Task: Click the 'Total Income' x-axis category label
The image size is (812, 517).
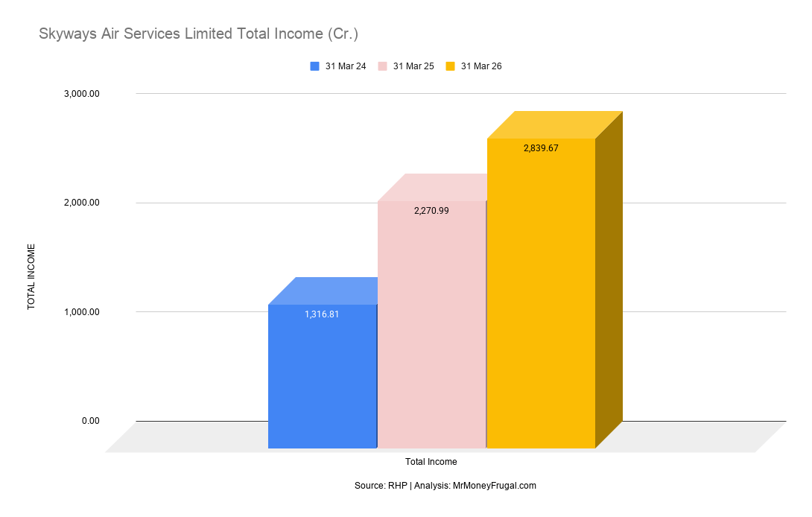Action: (x=431, y=462)
